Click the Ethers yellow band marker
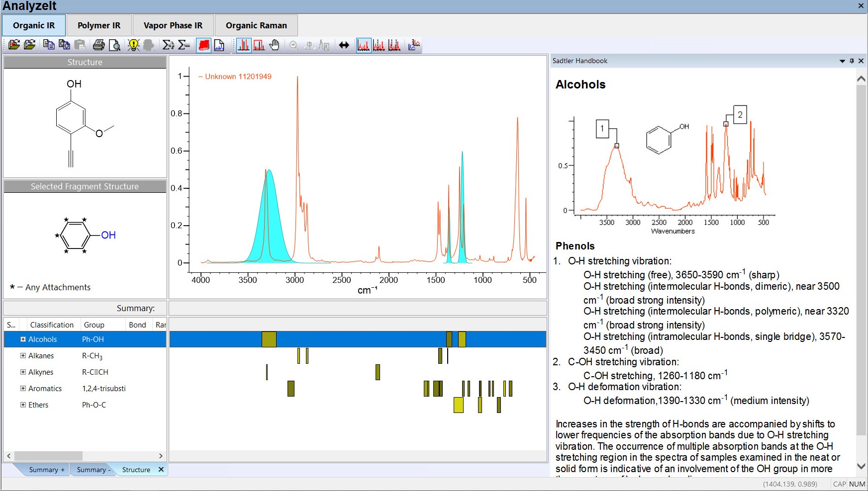The width and height of the screenshot is (868, 491). [x=458, y=405]
